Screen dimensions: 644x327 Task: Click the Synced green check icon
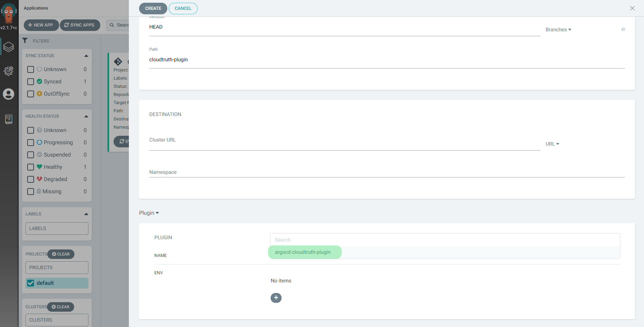[39, 81]
